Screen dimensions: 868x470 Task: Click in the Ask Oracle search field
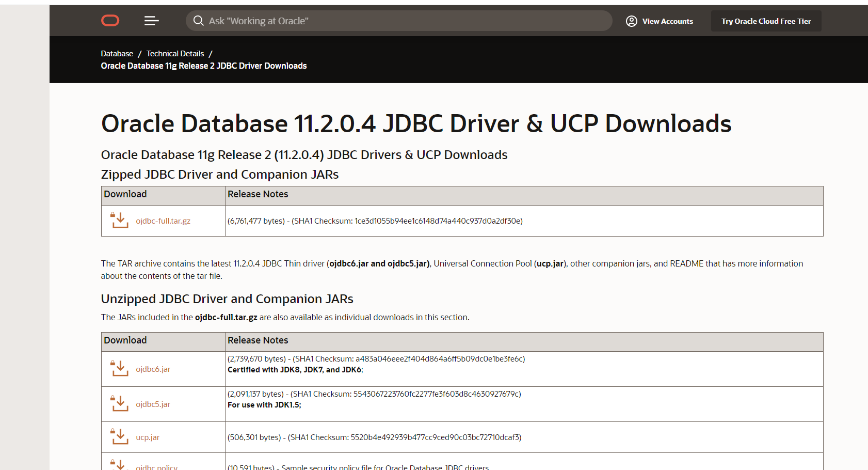399,21
